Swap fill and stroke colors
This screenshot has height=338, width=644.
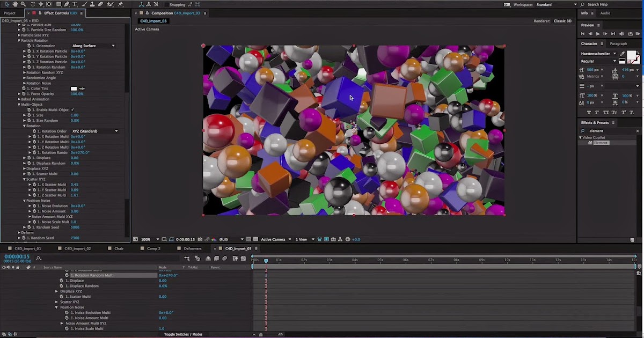pyautogui.click(x=638, y=53)
